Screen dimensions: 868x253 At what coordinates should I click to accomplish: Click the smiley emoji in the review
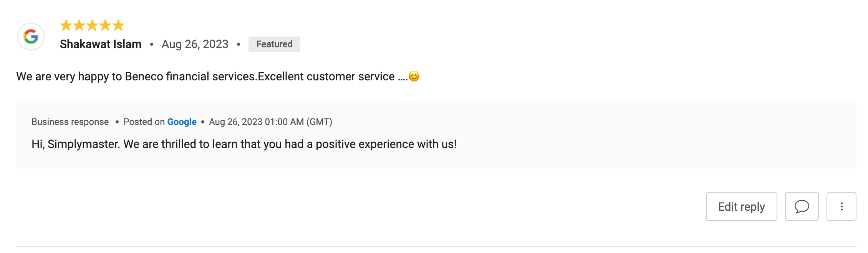pyautogui.click(x=414, y=76)
